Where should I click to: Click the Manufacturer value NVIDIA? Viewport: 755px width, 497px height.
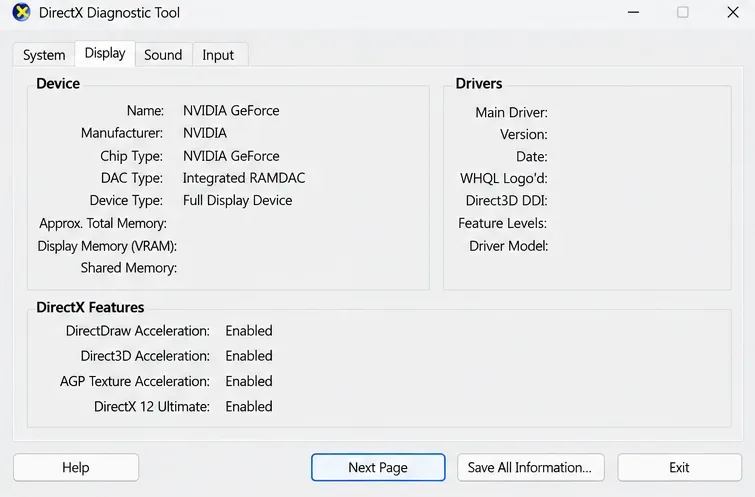click(x=205, y=133)
